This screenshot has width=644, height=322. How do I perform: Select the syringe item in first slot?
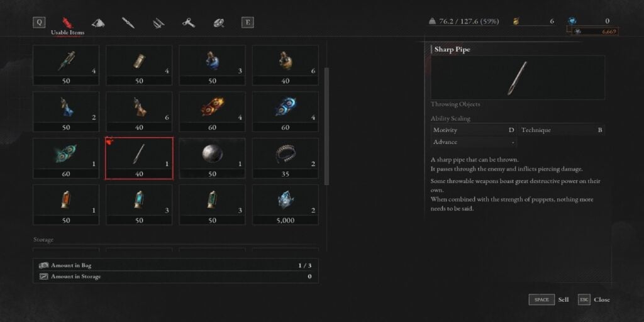point(66,65)
